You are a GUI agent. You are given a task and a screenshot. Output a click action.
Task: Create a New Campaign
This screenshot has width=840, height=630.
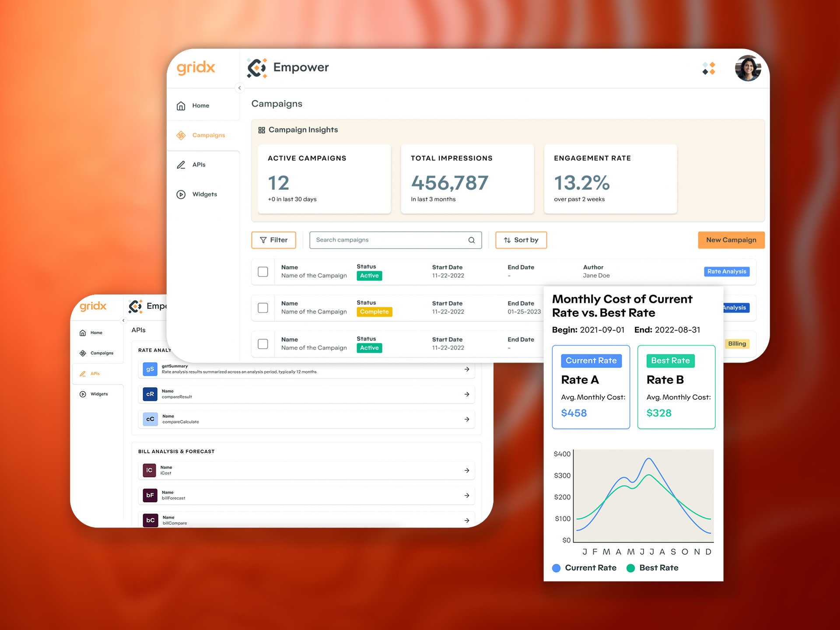[x=731, y=240]
